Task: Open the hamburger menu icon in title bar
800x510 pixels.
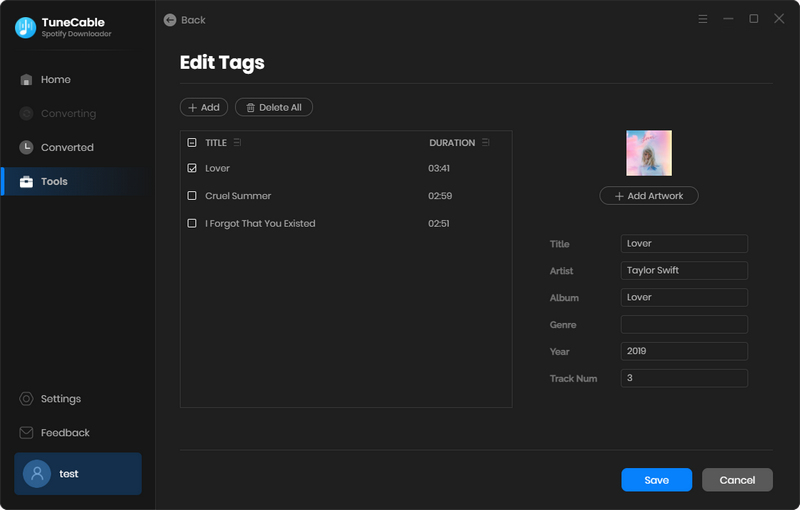Action: point(703,19)
